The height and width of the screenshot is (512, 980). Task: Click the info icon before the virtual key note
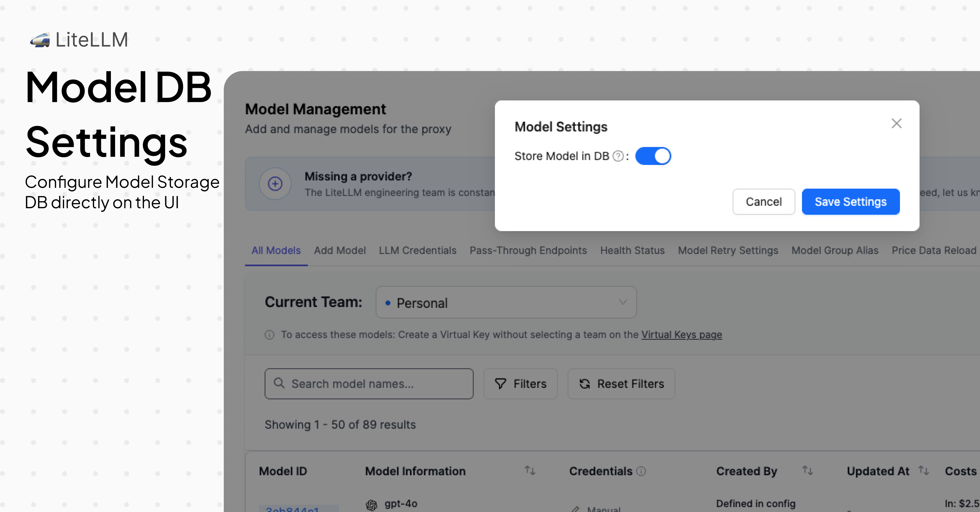[x=269, y=335]
